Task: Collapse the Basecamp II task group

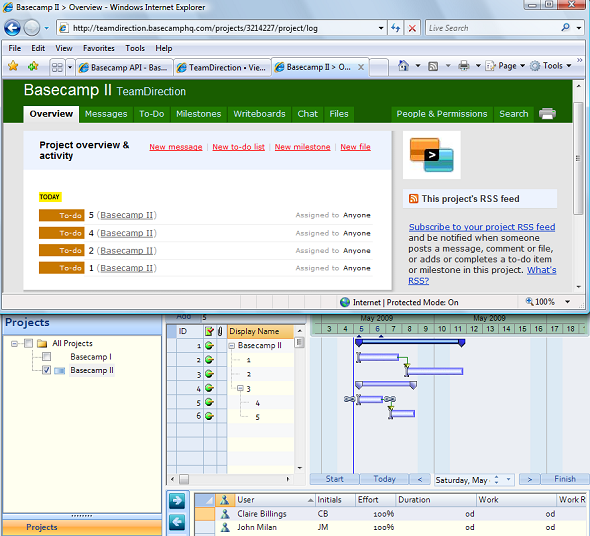Action: [232, 346]
